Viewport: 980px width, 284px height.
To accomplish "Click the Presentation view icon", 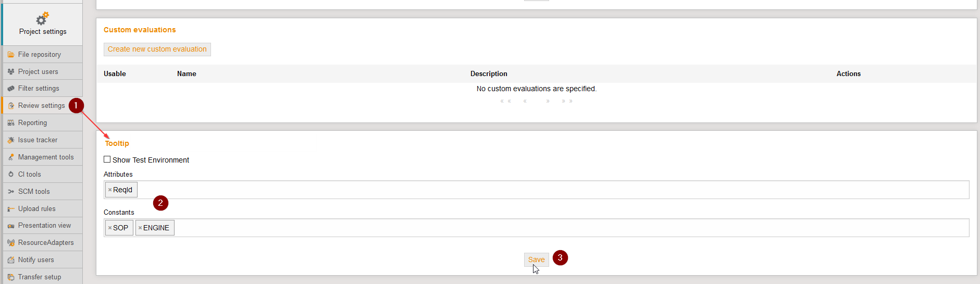I will [11, 226].
